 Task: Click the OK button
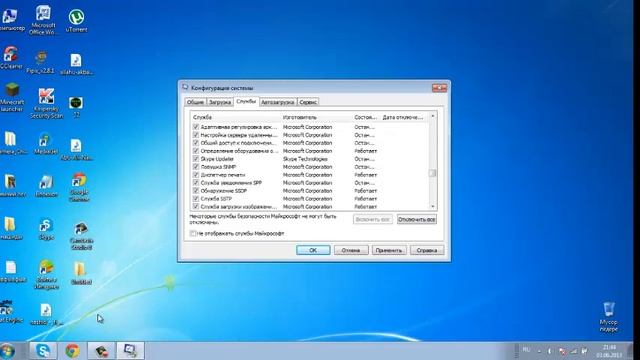click(x=313, y=250)
